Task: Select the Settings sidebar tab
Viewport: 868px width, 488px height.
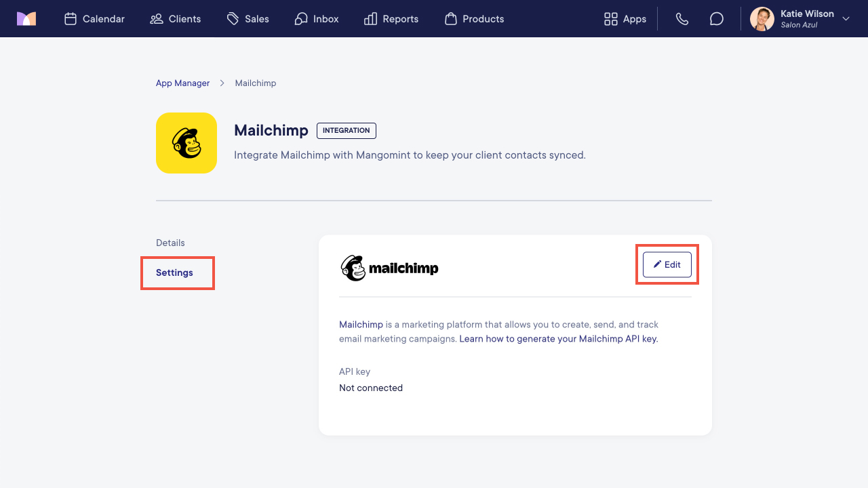Action: 174,272
